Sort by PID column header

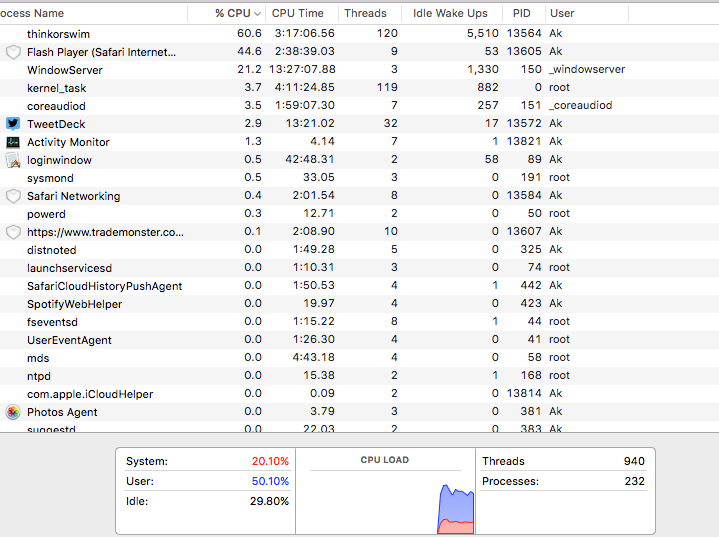(524, 13)
